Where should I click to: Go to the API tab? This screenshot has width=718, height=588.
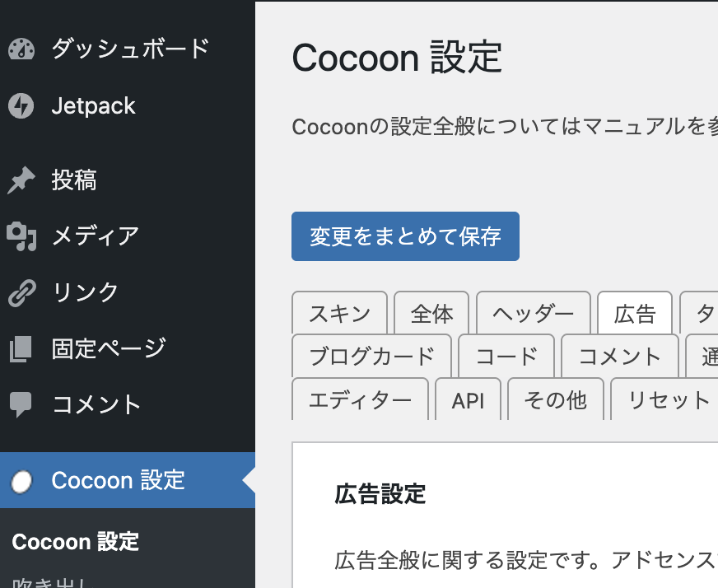pyautogui.click(x=468, y=400)
